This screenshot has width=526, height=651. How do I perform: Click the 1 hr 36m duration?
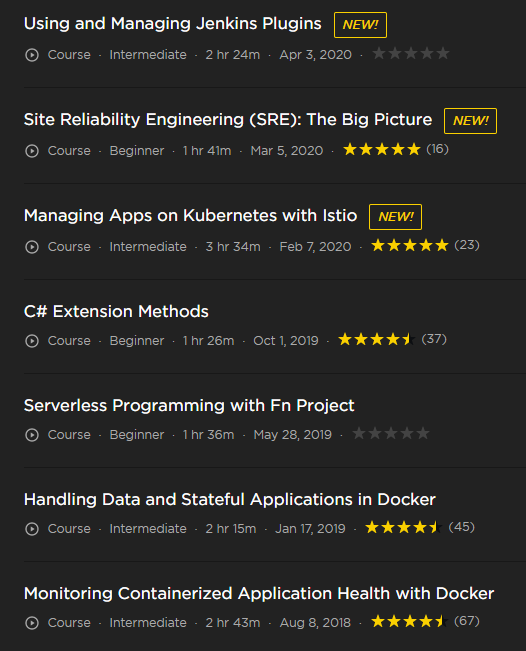208,435
